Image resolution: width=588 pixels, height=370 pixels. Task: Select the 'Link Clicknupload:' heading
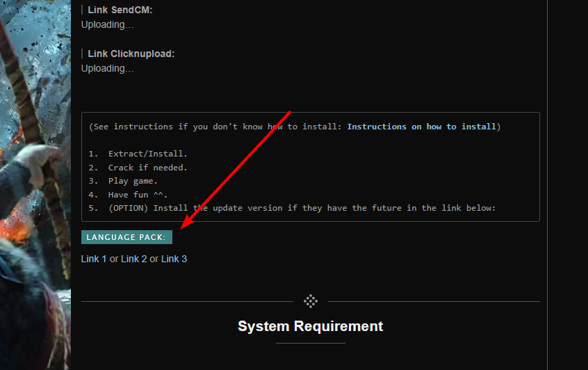[x=131, y=54]
